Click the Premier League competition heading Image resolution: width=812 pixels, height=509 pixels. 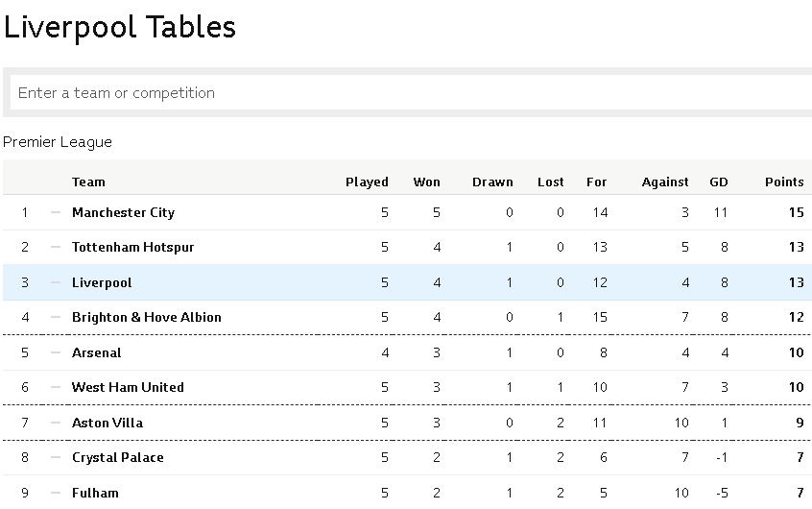pyautogui.click(x=58, y=142)
